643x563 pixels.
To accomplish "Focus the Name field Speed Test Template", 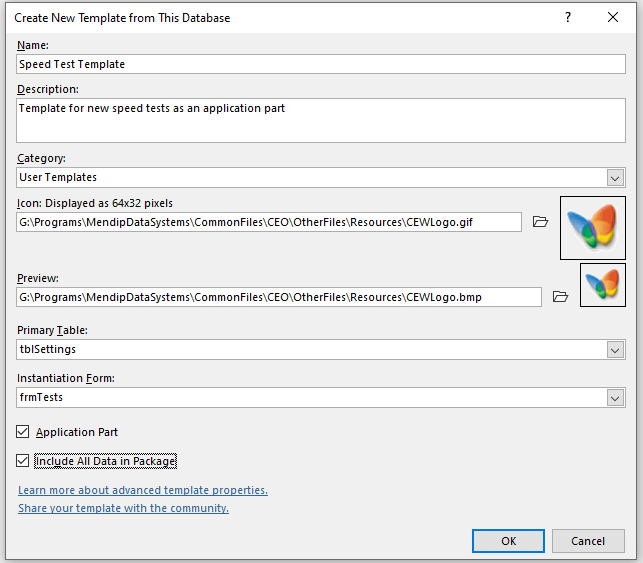I will point(321,64).
